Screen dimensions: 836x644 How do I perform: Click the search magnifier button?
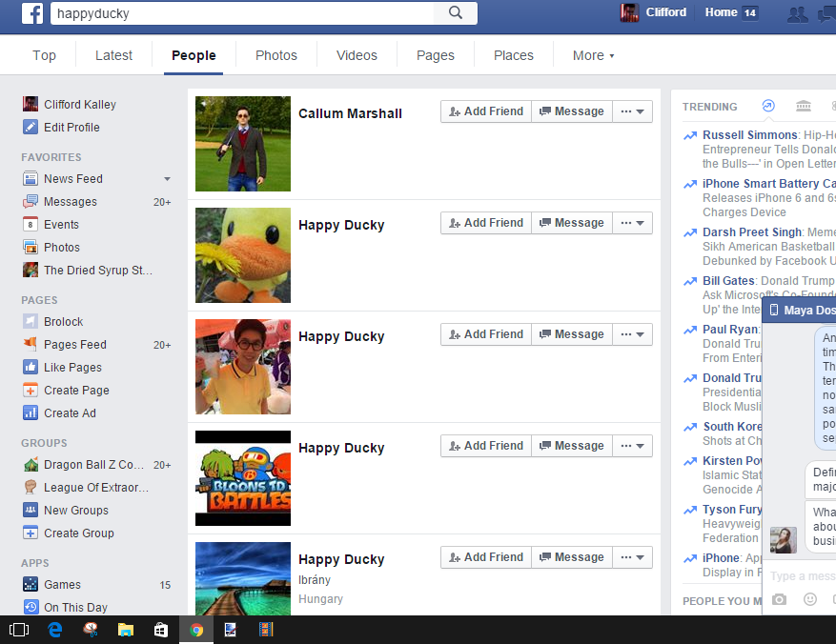point(456,13)
